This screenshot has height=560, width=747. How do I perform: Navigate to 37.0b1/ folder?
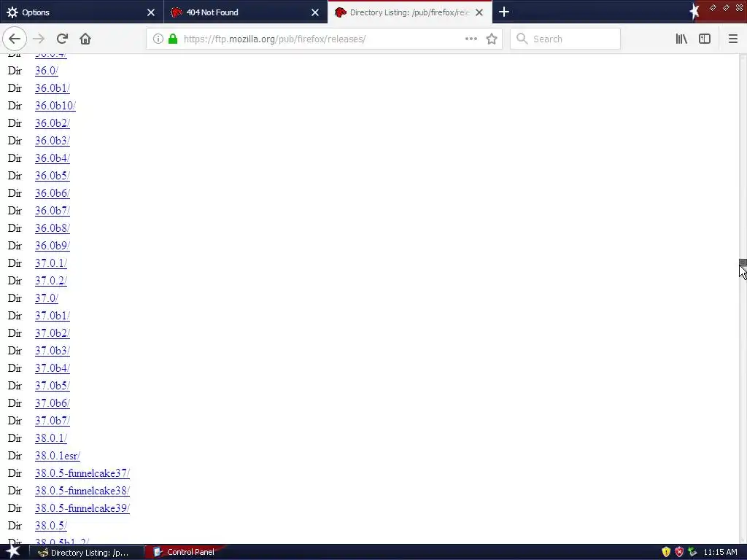[x=53, y=316]
